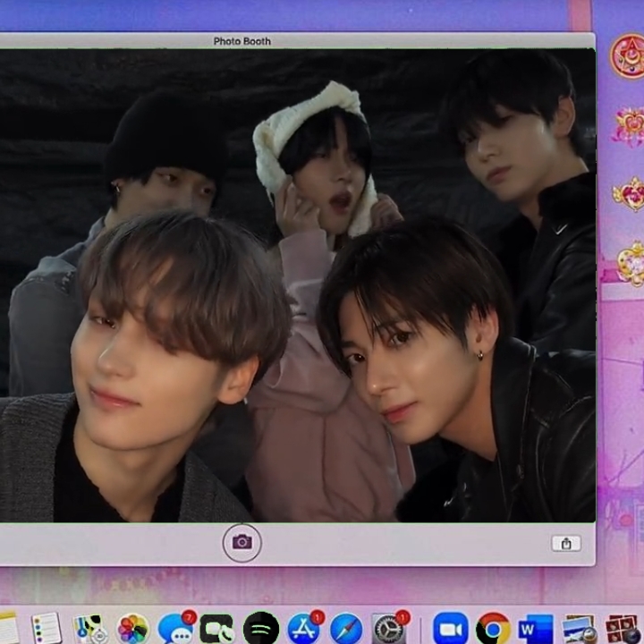Open the Photos app in dock
This screenshot has width=644, height=644.
click(x=132, y=628)
